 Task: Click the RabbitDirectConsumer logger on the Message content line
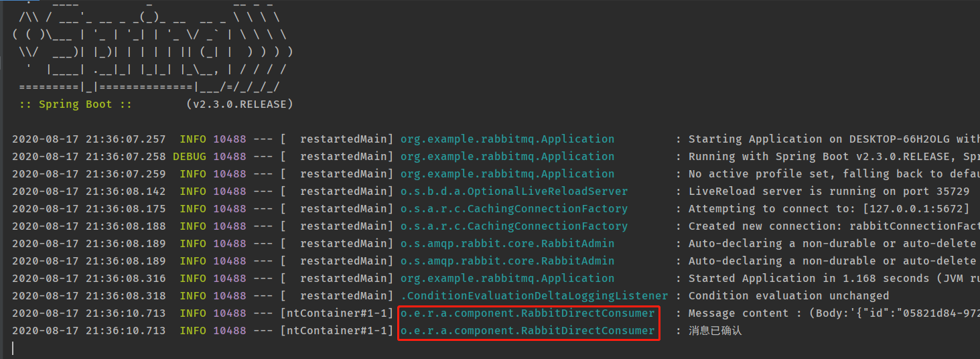pos(528,313)
